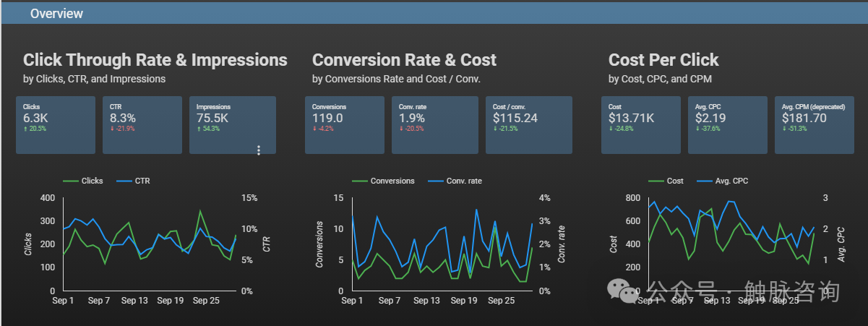Open the three-dot menu on Impressions card

259,150
